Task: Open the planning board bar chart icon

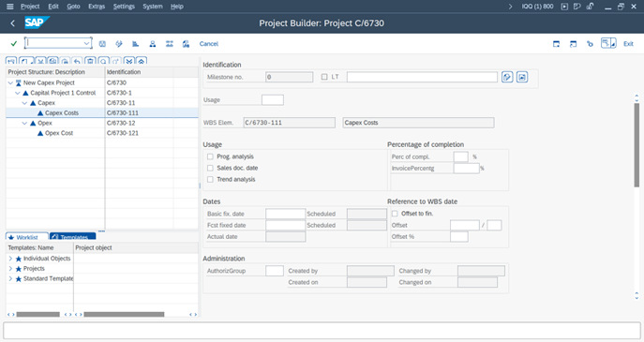Action: [136, 43]
